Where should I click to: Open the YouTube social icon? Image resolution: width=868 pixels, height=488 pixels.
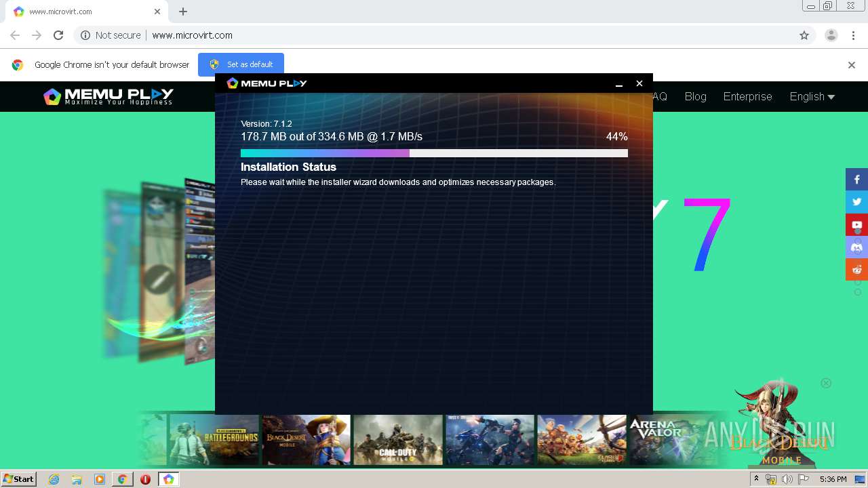(856, 224)
